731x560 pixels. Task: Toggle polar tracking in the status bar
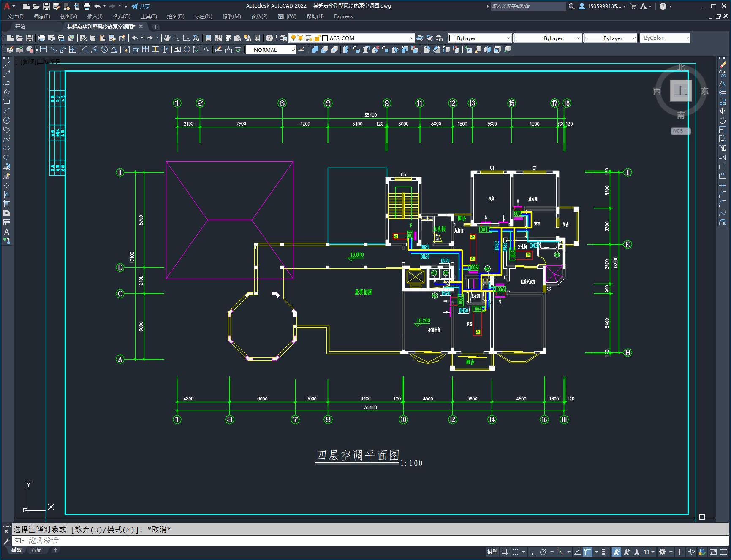point(543,552)
